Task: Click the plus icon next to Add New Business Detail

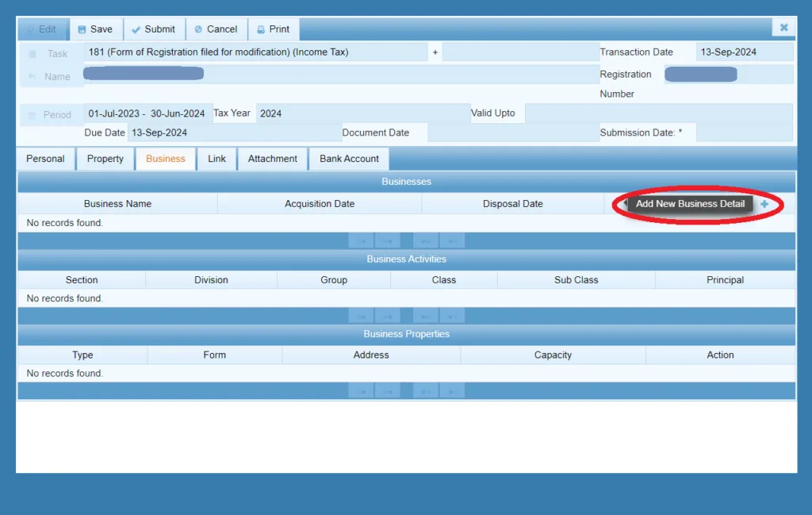Action: tap(764, 204)
